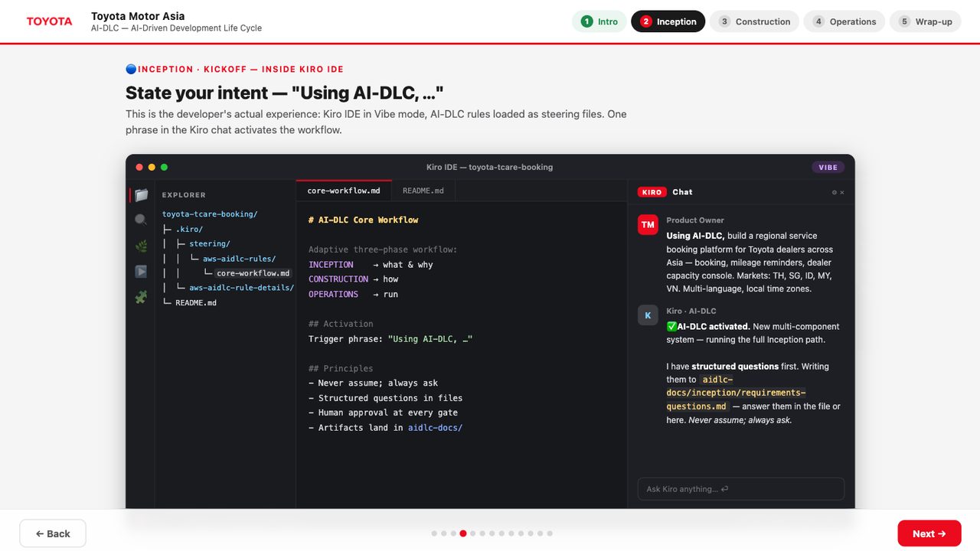Click '# AI-DLC Core Workflow' heading
The image size is (980, 551).
tap(364, 220)
